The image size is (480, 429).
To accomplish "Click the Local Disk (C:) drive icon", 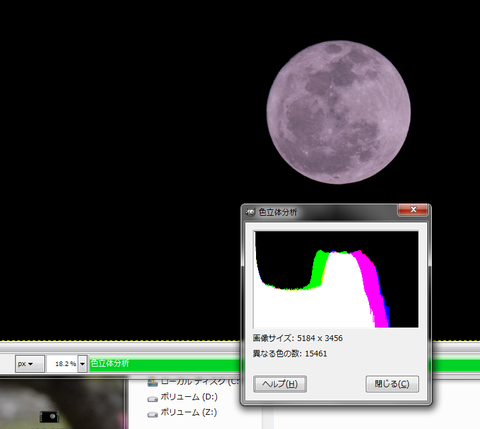I will (x=153, y=382).
